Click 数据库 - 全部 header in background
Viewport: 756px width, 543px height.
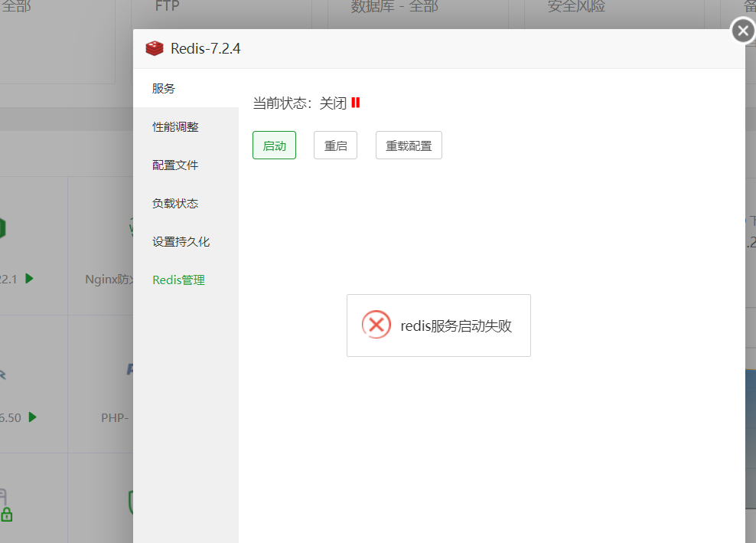[394, 6]
